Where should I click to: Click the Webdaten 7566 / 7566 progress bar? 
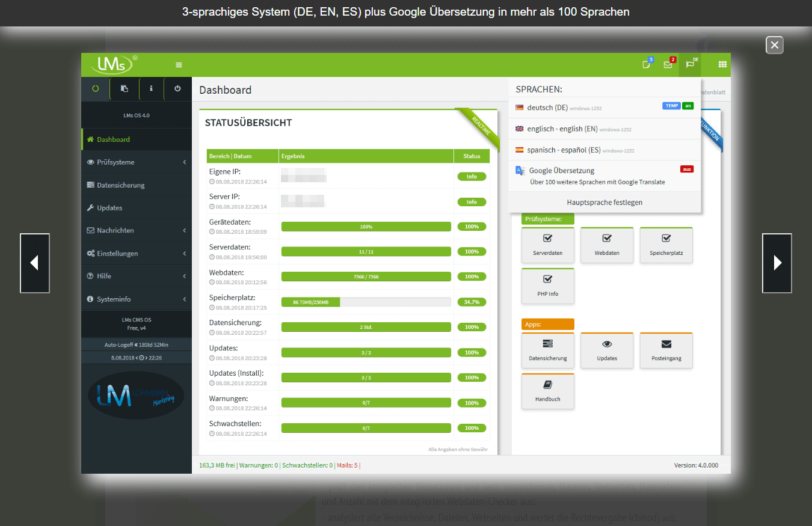click(x=366, y=277)
